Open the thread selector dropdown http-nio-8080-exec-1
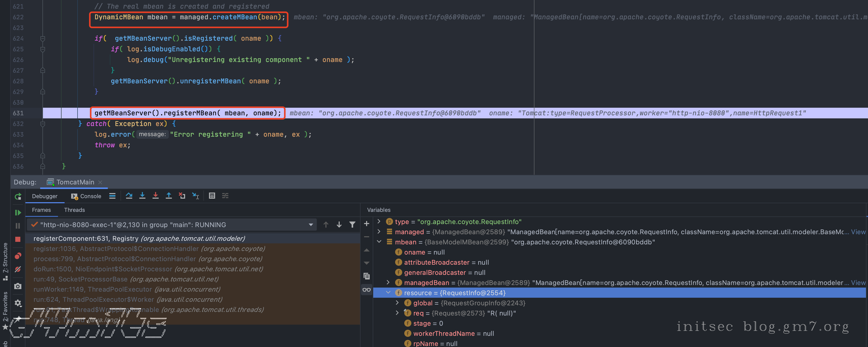Image resolution: width=868 pixels, height=347 pixels. 311,225
